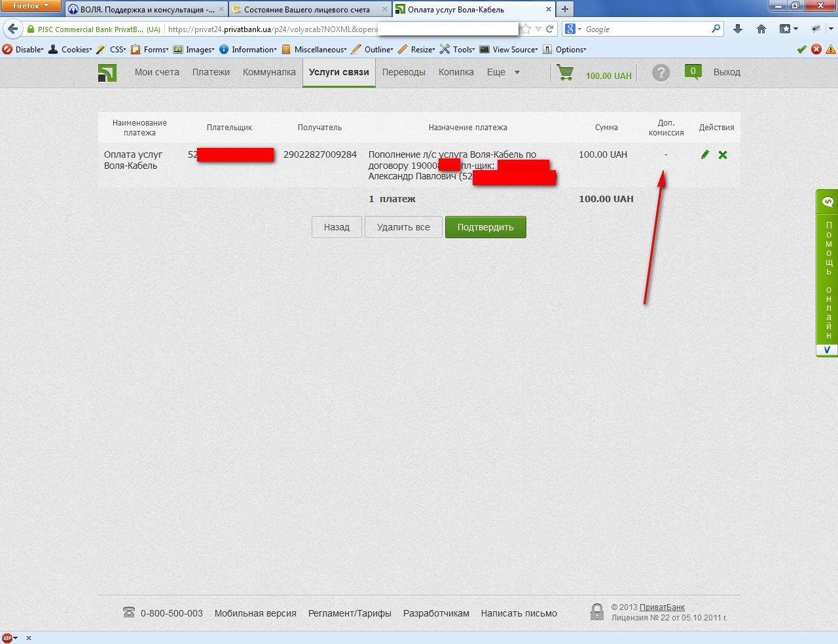
Task: Open a new browser tab
Action: point(564,9)
